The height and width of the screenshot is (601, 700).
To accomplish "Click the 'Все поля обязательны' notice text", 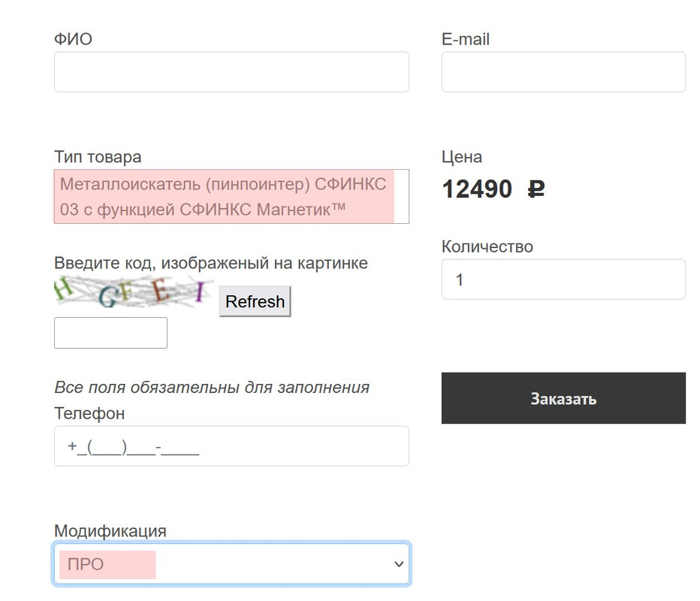I will 212,388.
